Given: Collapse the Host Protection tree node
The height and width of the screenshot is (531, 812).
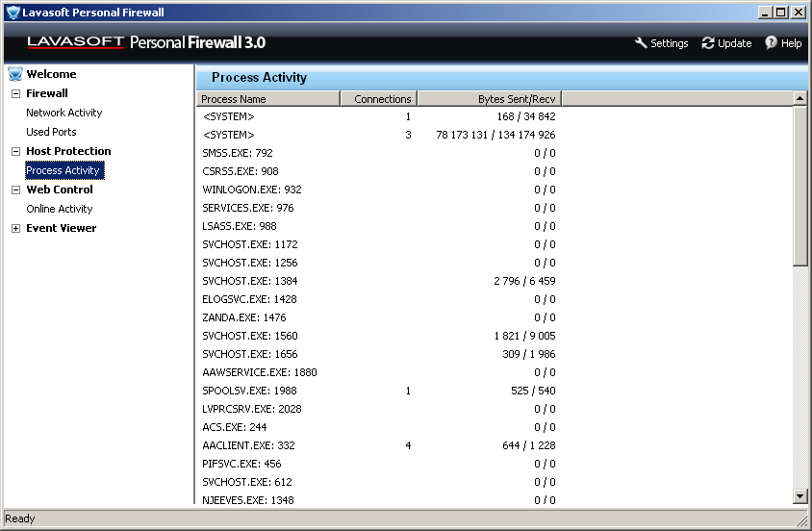Looking at the screenshot, I should (15, 152).
